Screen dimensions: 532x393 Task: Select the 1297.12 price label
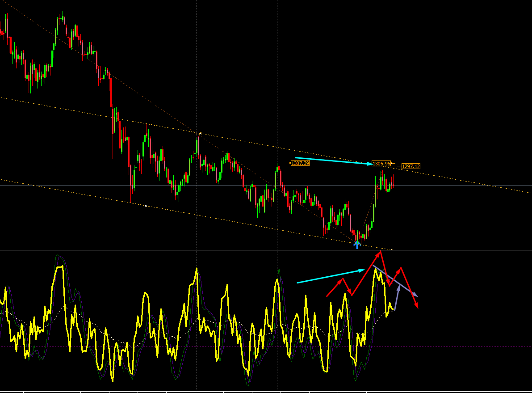click(x=411, y=166)
